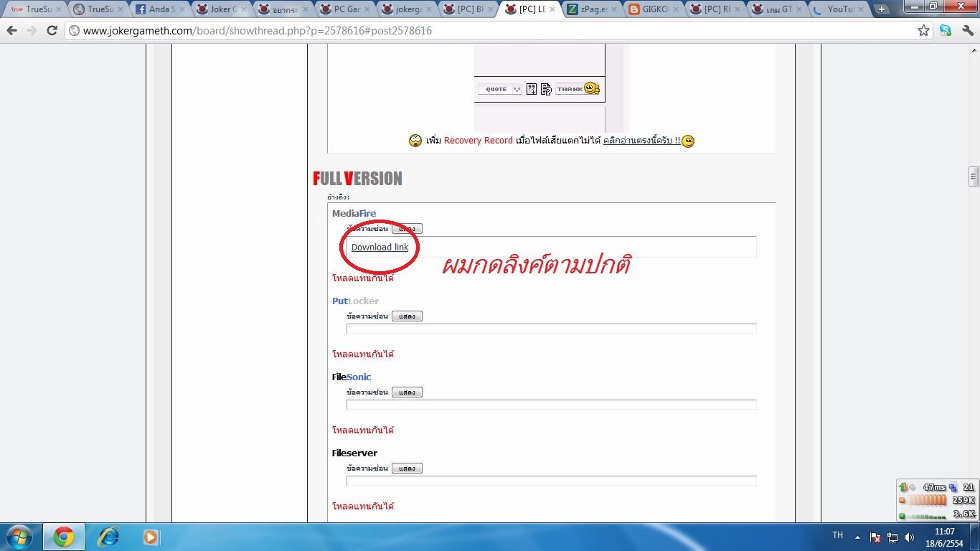The width and height of the screenshot is (980, 551).
Task: Click the URL address bar
Action: pyautogui.click(x=489, y=31)
